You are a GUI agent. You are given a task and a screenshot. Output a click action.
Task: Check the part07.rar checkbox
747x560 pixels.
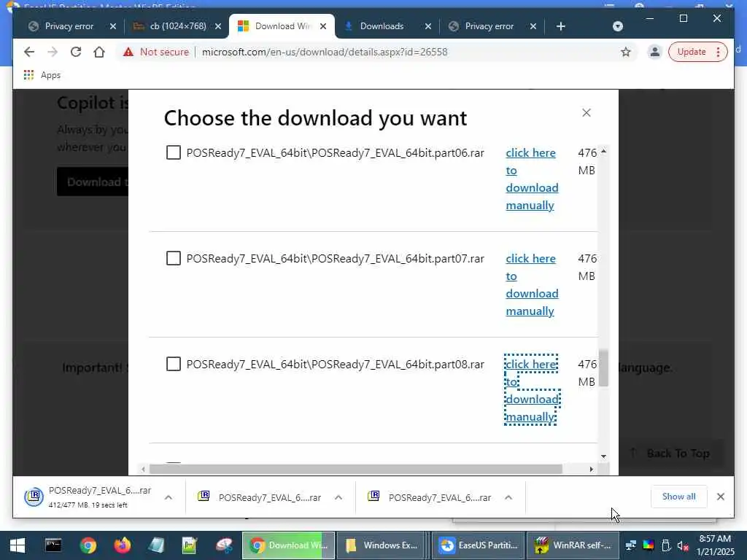[x=174, y=259]
